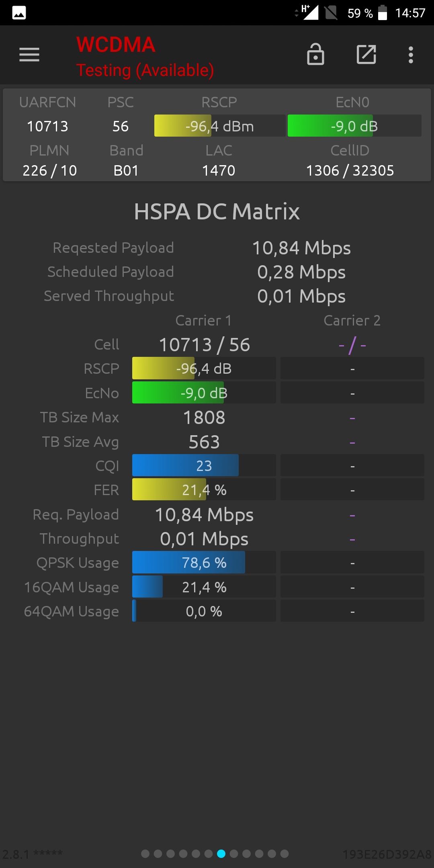
Task: Open the hamburger navigation menu
Action: coord(29,55)
